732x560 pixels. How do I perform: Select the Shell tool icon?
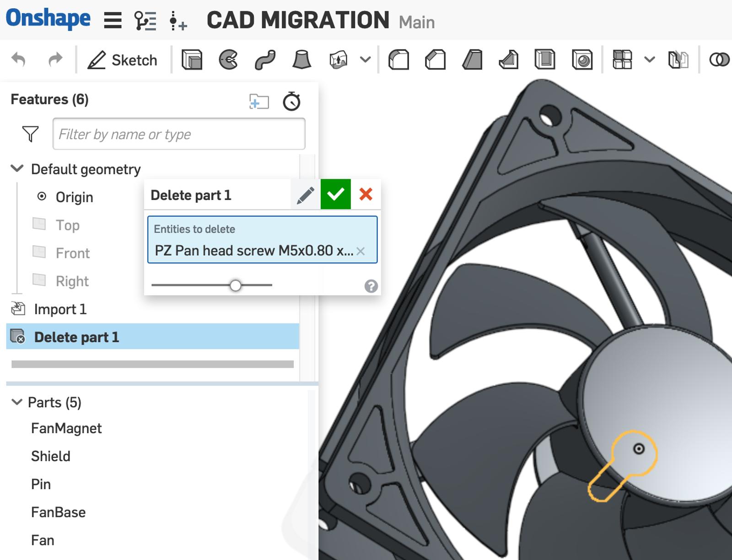pyautogui.click(x=545, y=60)
